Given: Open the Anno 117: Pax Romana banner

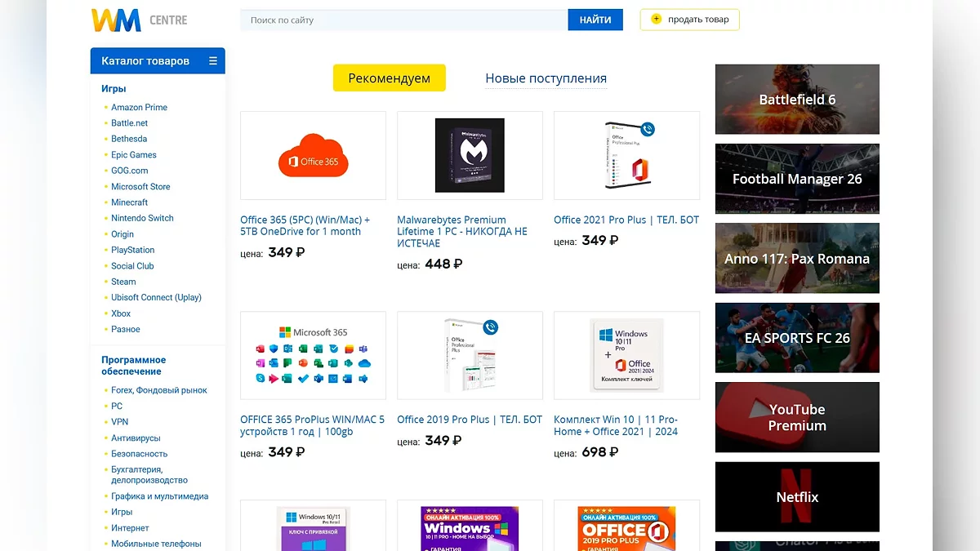Looking at the screenshot, I should coord(797,259).
